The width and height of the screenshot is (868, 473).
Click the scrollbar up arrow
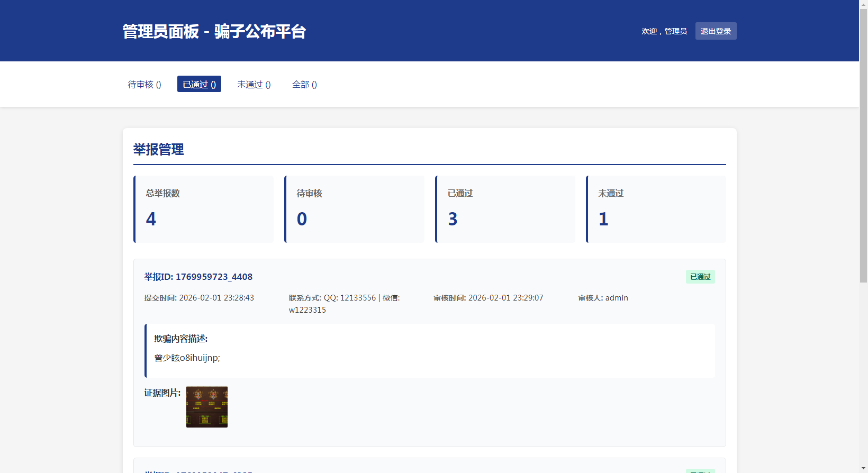863,4
